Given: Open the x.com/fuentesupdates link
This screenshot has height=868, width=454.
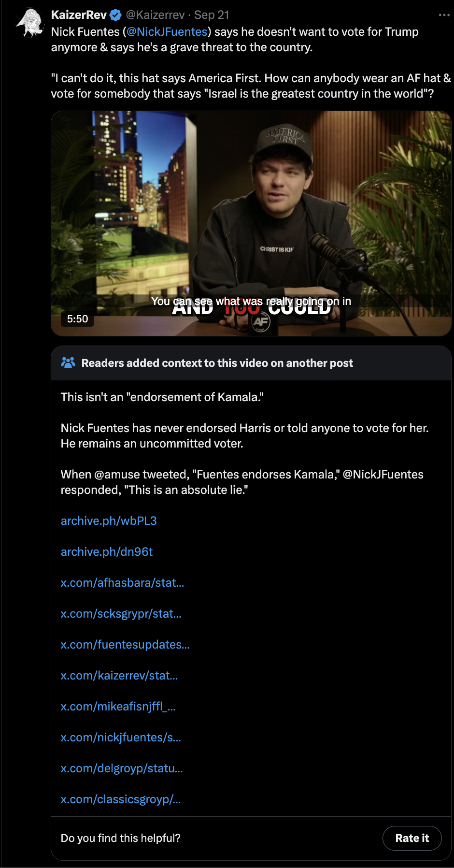Looking at the screenshot, I should coord(125,645).
